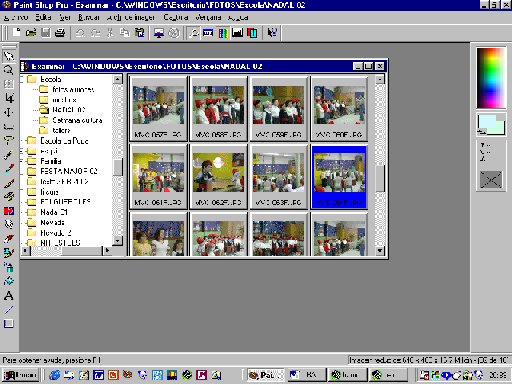512x384 pixels.
Task: Toggle the histogram window toolbar button
Action: pyautogui.click(x=237, y=33)
